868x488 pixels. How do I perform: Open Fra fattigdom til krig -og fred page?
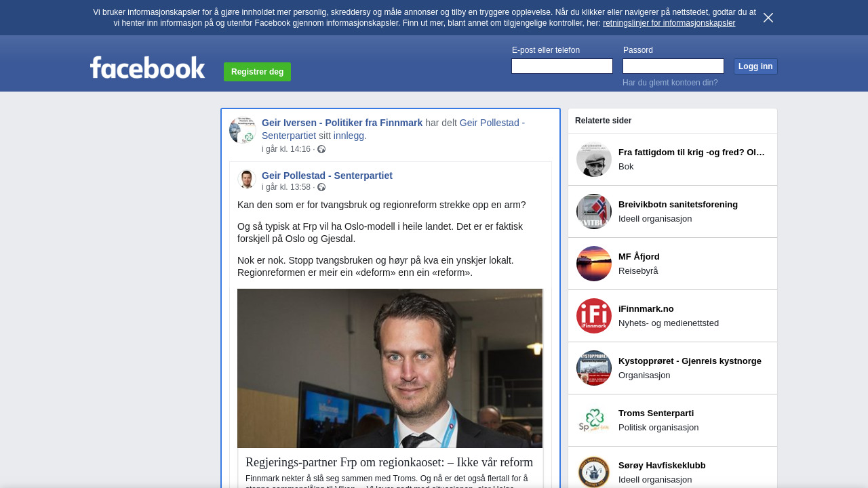[x=692, y=152]
